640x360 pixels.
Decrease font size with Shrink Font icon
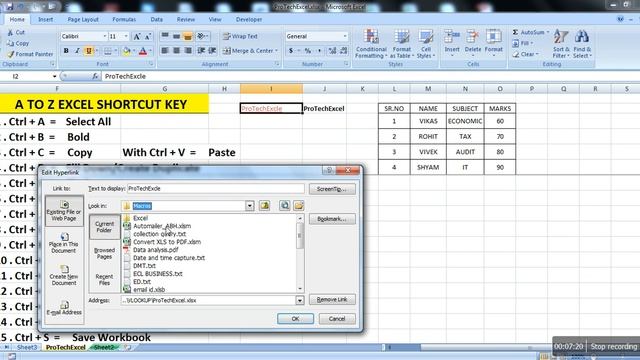[148, 37]
